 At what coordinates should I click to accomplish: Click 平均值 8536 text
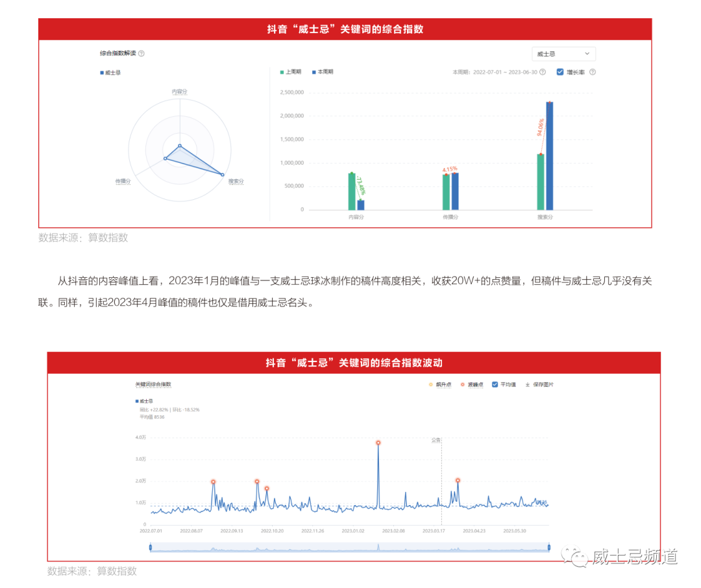point(152,417)
